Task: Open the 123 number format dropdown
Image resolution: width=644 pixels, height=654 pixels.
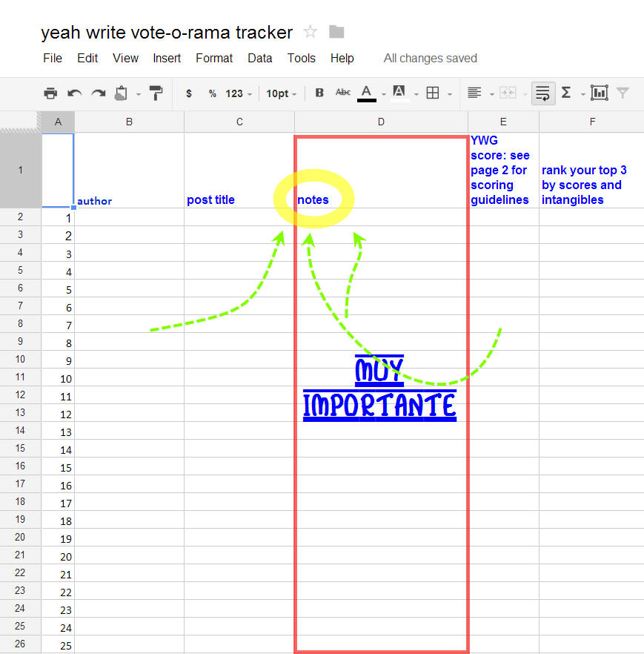Action: (x=239, y=93)
